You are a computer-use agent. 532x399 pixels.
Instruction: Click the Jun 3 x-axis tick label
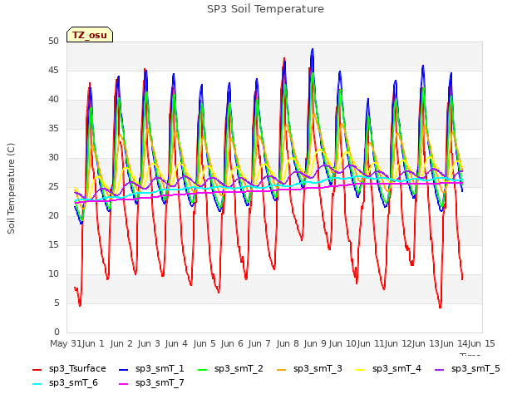click(149, 343)
